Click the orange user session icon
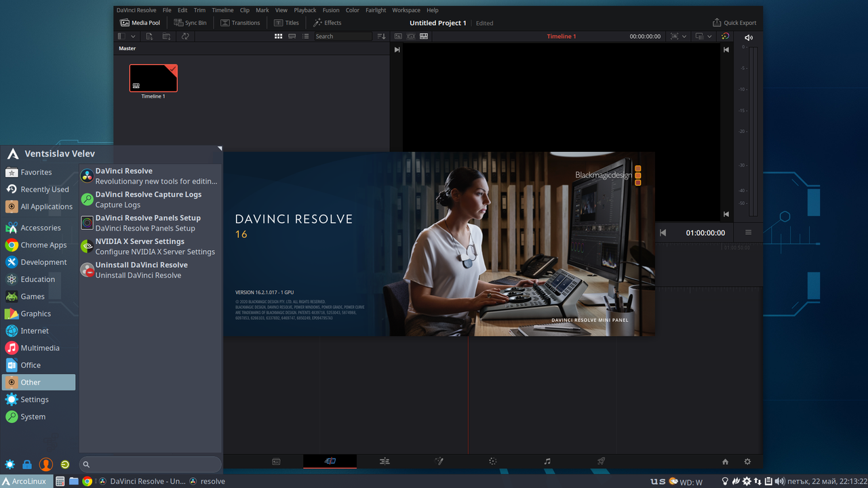Viewport: 868px width, 488px height. click(45, 464)
